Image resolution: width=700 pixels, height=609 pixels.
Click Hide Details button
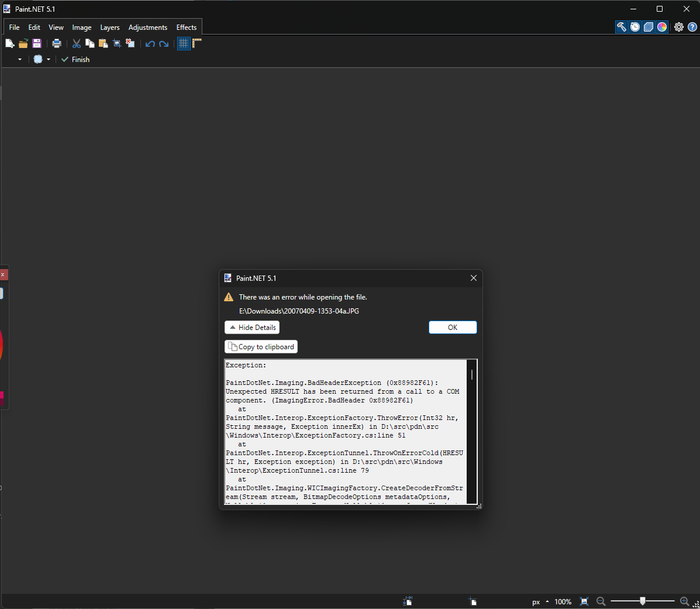pos(252,327)
